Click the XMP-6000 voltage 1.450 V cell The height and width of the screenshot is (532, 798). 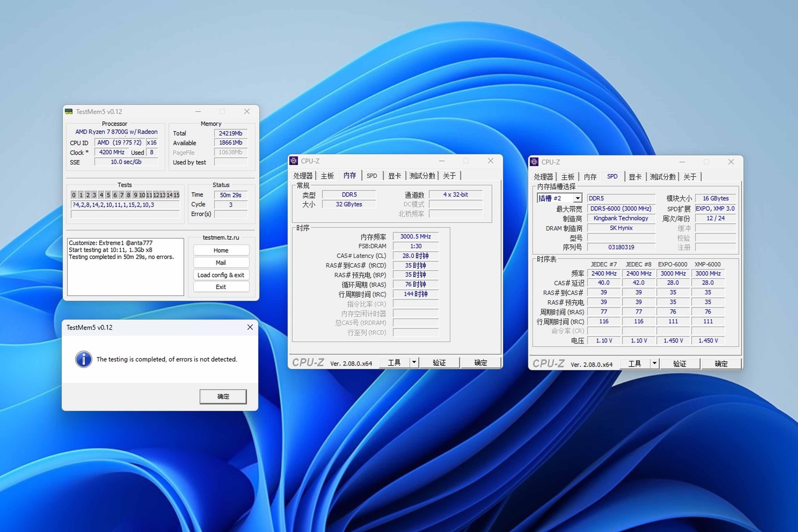[x=708, y=340]
